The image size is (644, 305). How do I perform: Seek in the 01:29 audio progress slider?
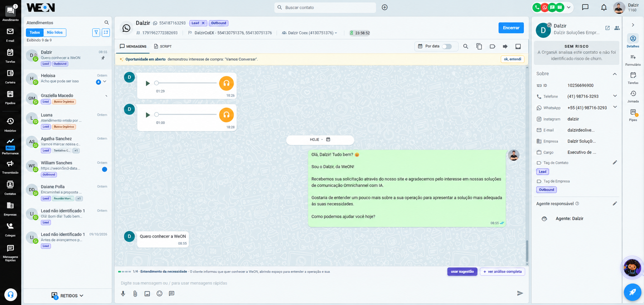coord(186,83)
